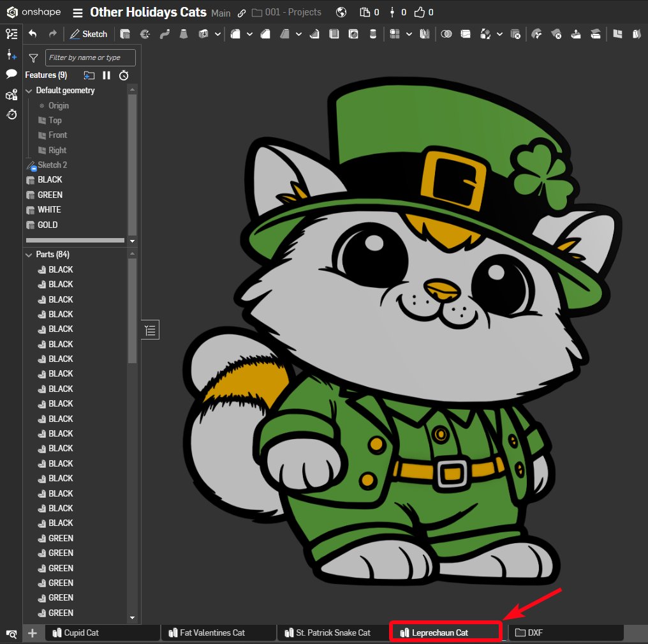Select the Loft tool
The height and width of the screenshot is (644, 648).
[184, 34]
